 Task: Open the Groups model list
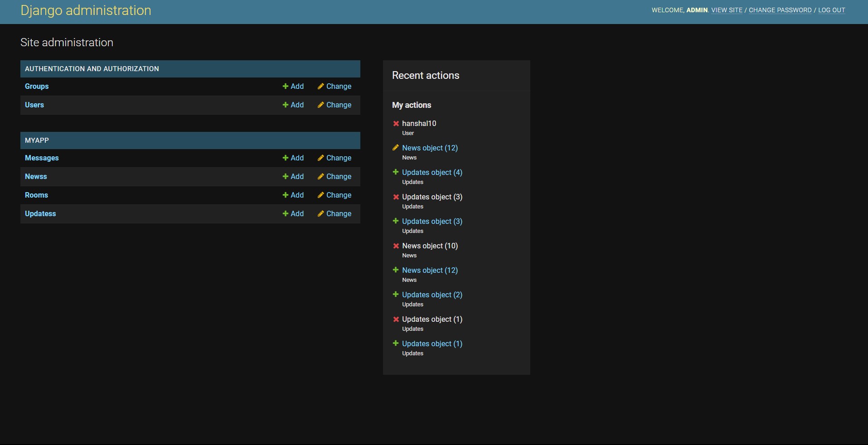point(37,86)
